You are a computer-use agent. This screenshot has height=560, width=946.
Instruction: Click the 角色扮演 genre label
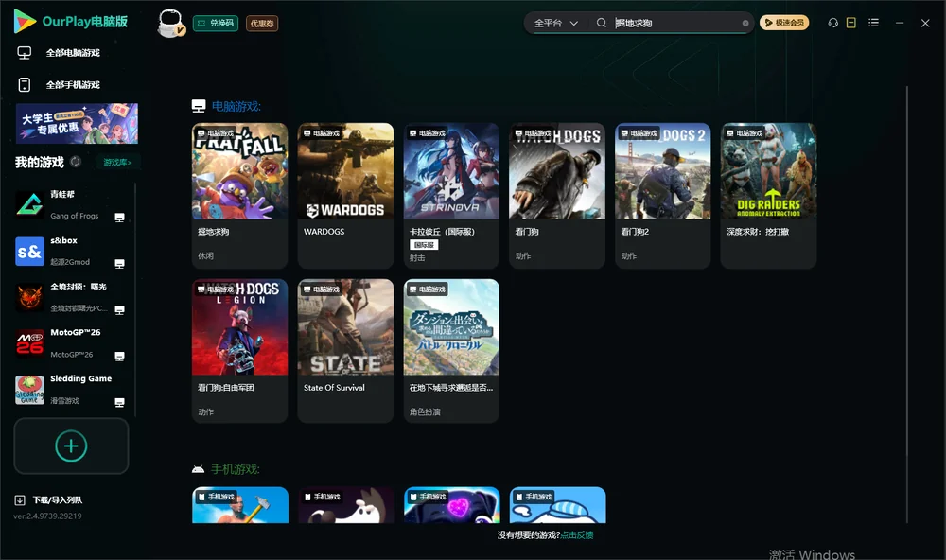425,411
